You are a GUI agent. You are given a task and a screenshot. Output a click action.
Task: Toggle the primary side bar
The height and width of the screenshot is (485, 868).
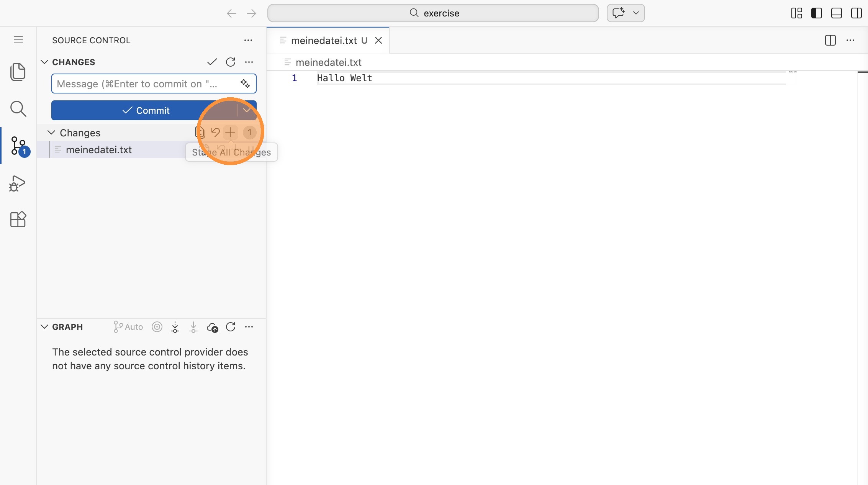click(x=816, y=13)
